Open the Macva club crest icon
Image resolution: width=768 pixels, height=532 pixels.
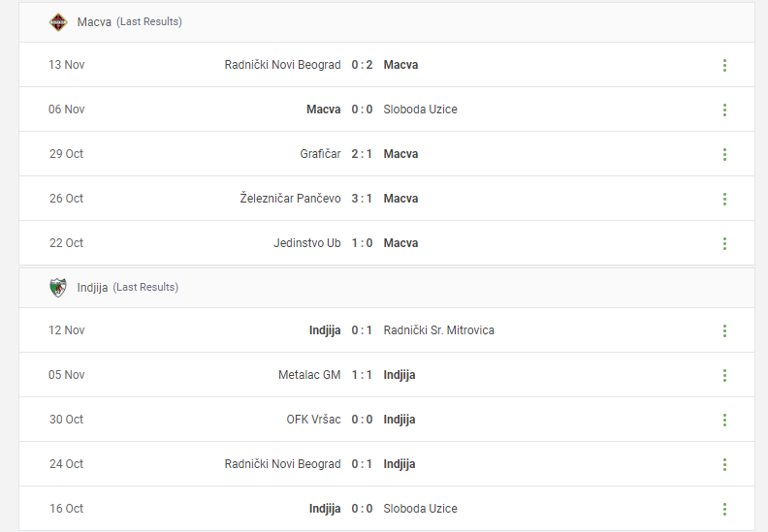point(58,22)
